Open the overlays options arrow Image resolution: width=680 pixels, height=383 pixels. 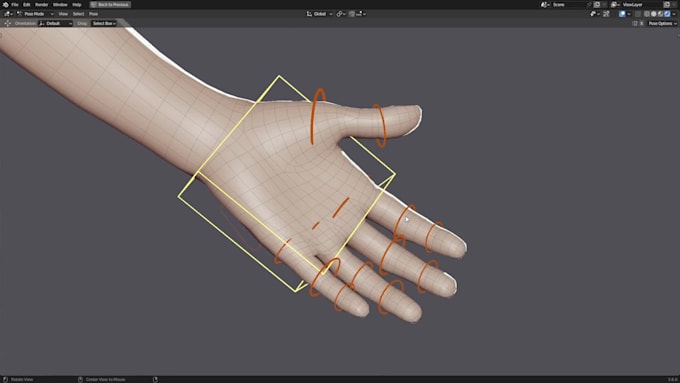click(x=629, y=14)
